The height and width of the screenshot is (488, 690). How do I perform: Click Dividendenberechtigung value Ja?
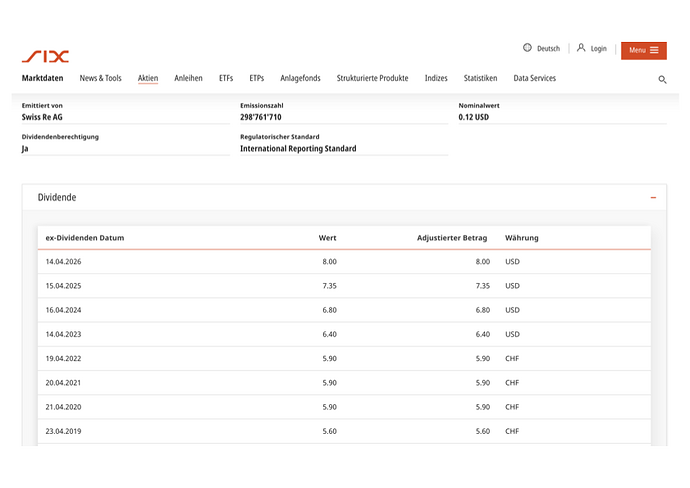[25, 148]
